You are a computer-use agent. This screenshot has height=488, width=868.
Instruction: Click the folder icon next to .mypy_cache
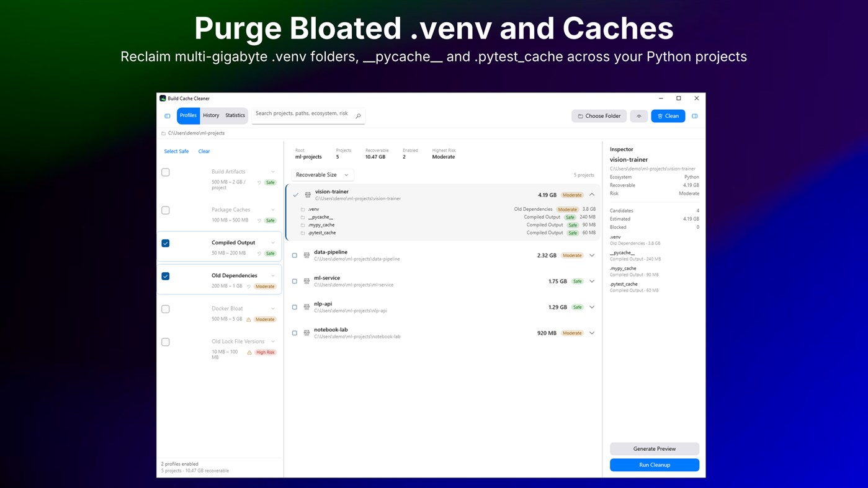point(303,225)
